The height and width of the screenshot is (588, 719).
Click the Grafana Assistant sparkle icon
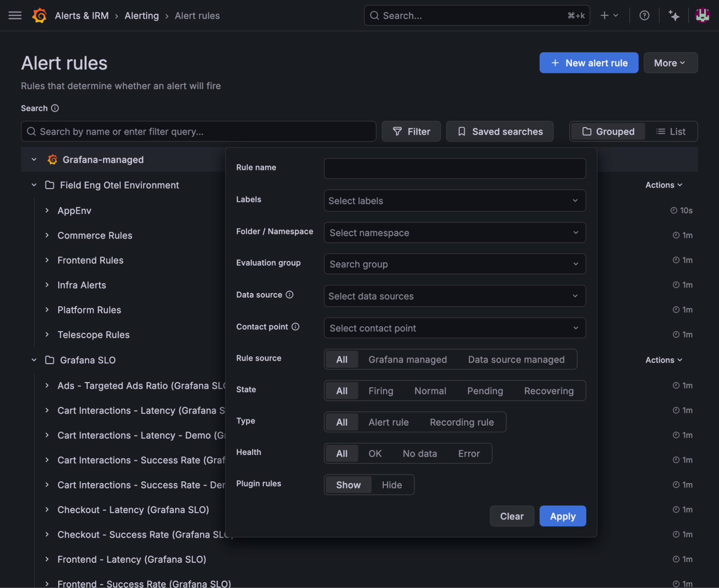pyautogui.click(x=674, y=15)
